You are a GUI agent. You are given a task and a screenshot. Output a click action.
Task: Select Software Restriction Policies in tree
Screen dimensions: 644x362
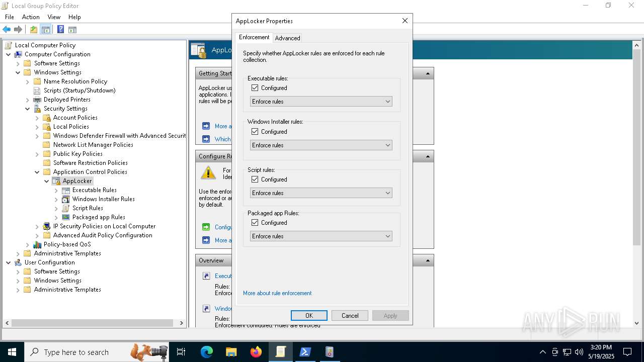(x=91, y=163)
